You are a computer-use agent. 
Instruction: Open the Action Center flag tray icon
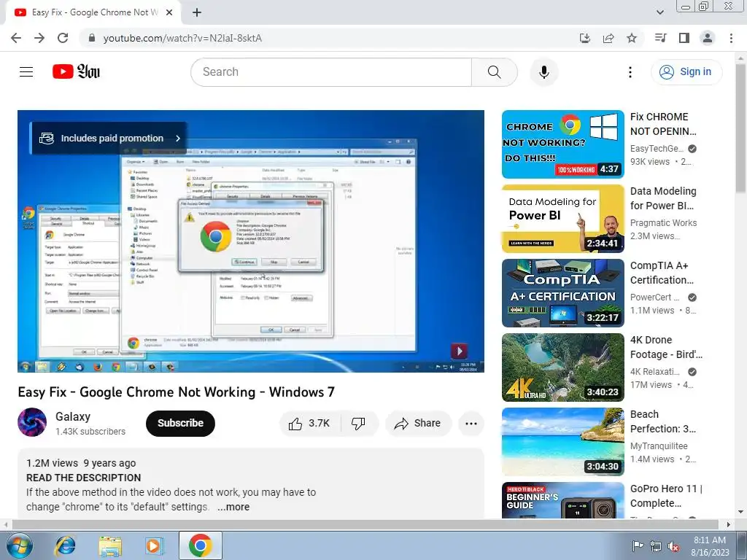click(x=638, y=545)
